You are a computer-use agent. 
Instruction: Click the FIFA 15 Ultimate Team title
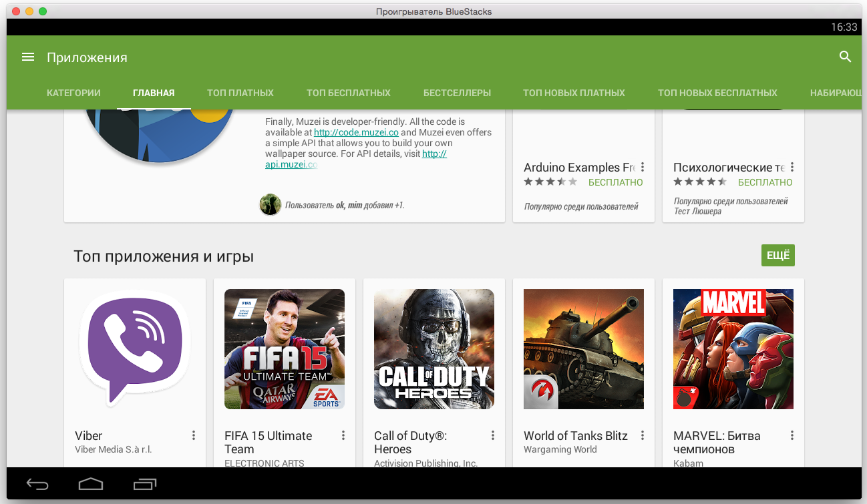tap(269, 443)
